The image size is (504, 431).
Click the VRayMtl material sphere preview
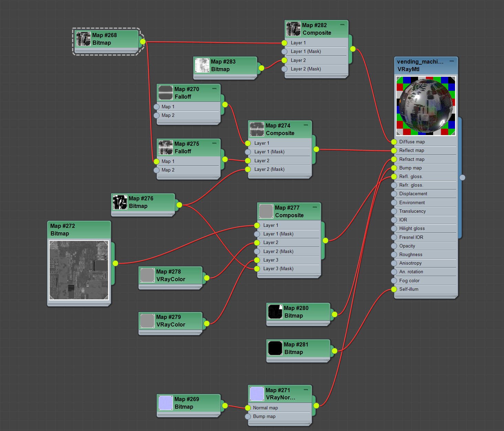pyautogui.click(x=426, y=106)
